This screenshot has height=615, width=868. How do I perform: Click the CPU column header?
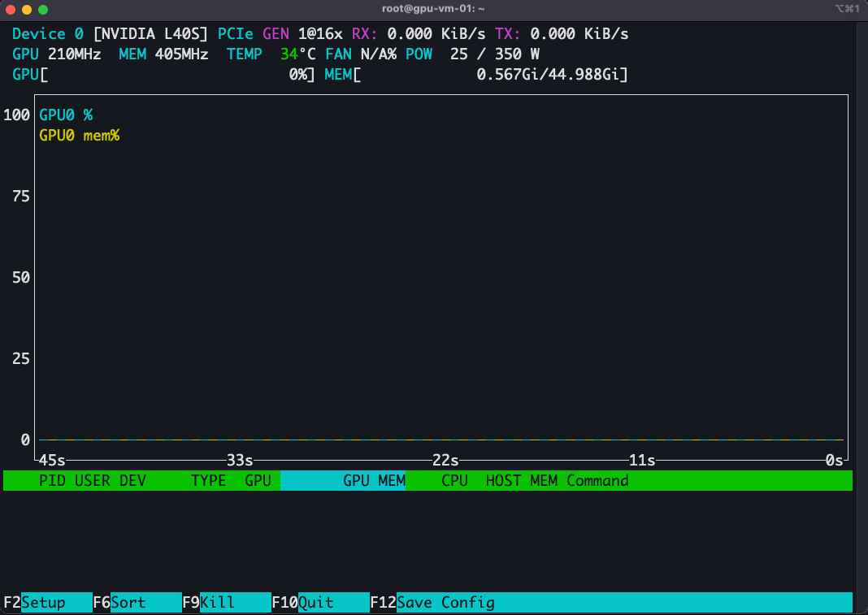coord(454,480)
